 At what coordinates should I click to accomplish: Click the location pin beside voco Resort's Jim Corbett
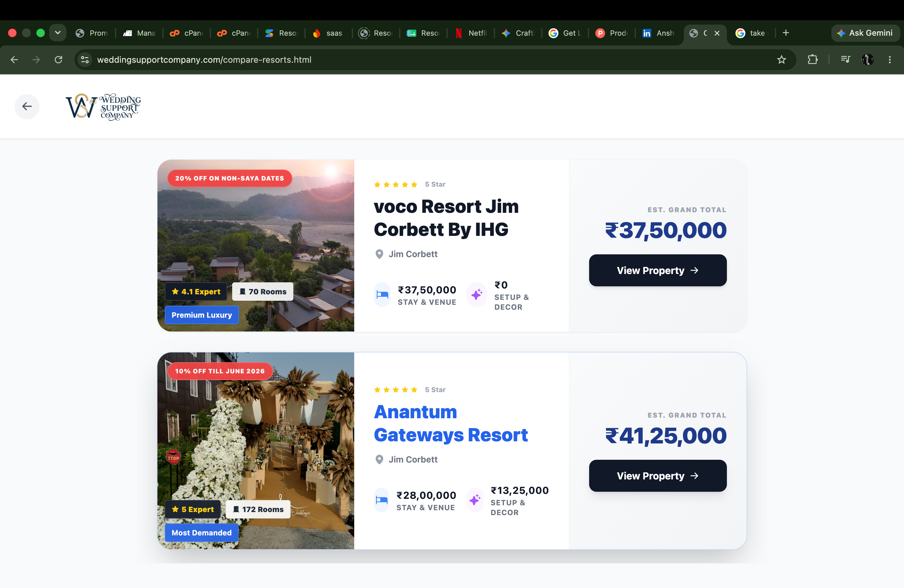379,254
